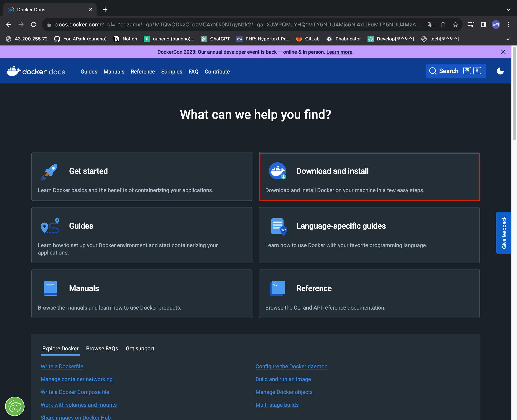Open a new browser tab

click(105, 10)
